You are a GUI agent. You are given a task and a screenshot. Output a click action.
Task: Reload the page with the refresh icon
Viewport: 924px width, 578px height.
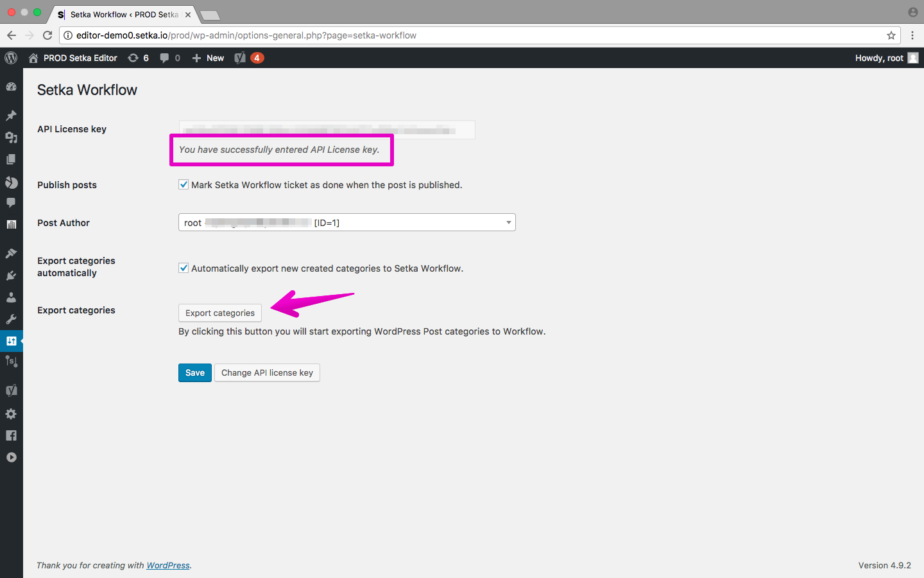[x=47, y=35]
